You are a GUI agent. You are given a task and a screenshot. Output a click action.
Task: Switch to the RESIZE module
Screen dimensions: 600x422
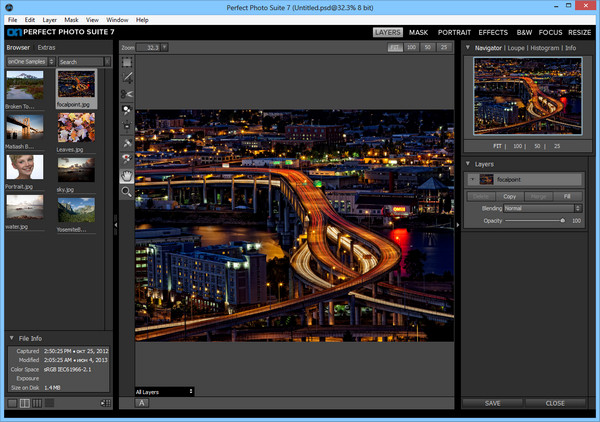click(x=579, y=33)
